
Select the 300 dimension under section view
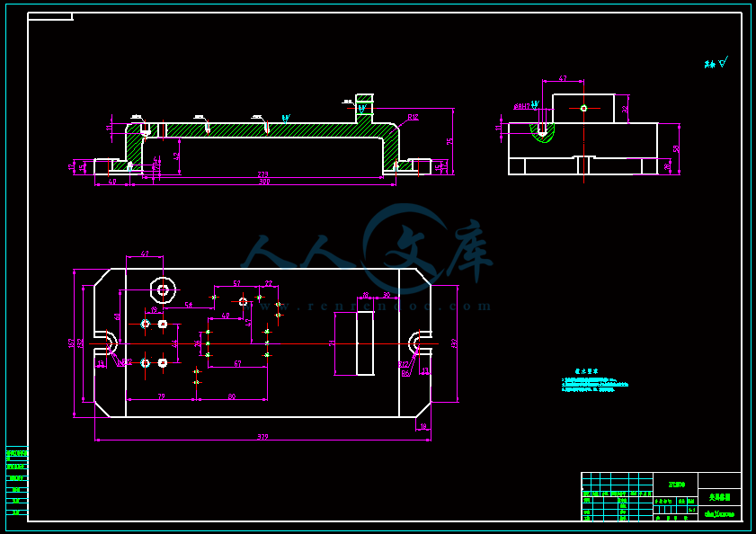[264, 182]
